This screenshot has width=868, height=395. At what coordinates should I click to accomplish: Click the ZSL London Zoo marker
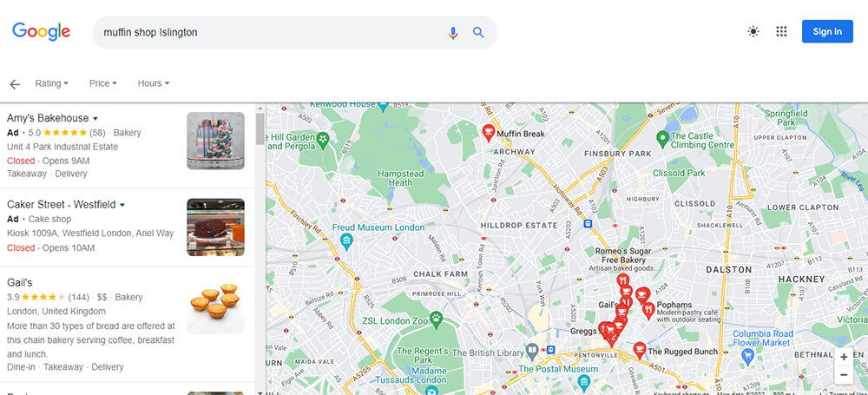pyautogui.click(x=437, y=319)
